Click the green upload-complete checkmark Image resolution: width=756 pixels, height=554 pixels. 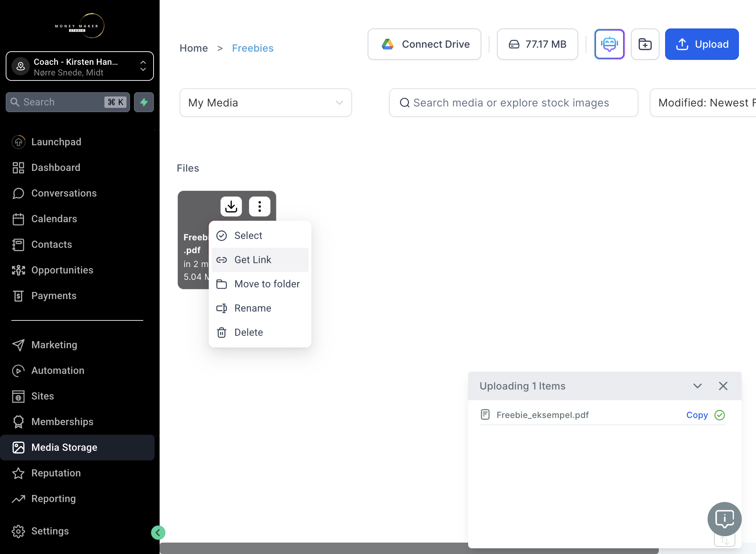pos(720,415)
